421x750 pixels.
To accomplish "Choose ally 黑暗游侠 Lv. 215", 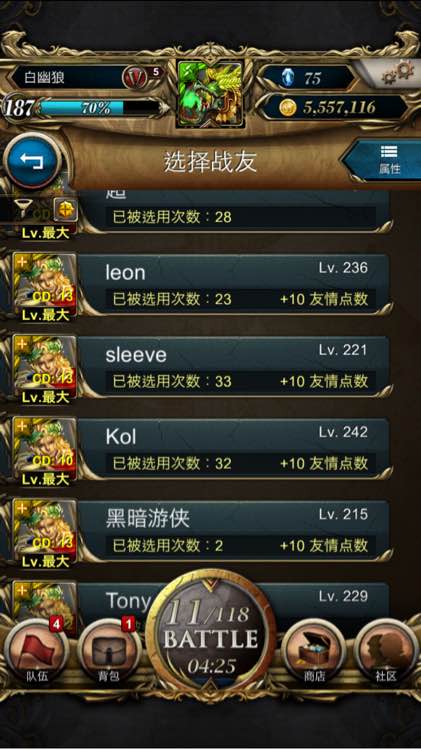I will pos(233,531).
